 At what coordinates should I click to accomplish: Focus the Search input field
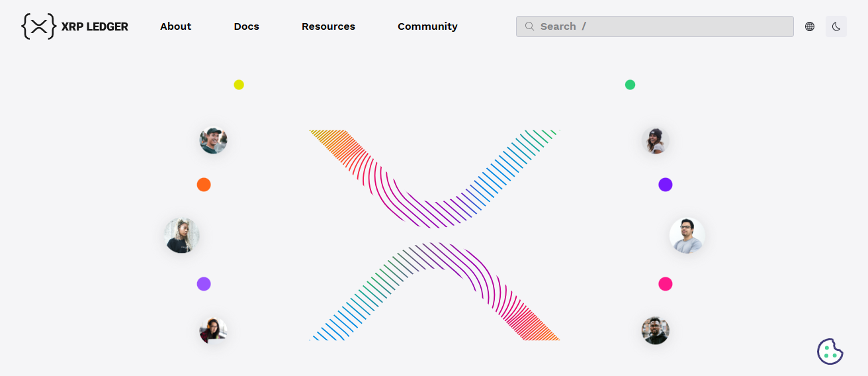(662, 26)
